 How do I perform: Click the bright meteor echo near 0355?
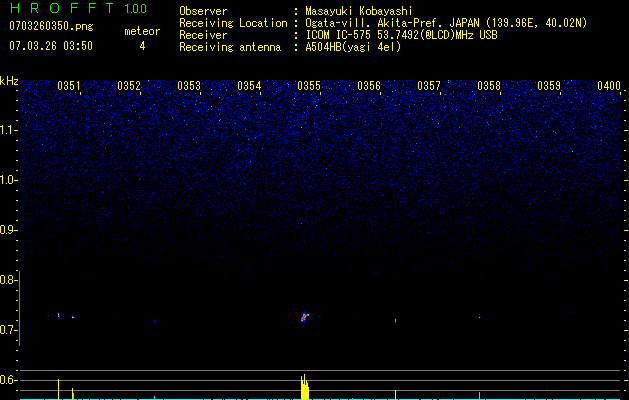304,317
